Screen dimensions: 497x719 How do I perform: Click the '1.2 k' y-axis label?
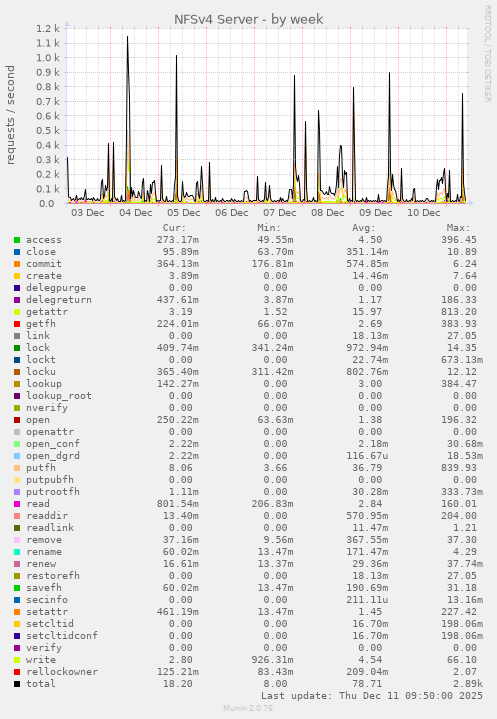[48, 28]
